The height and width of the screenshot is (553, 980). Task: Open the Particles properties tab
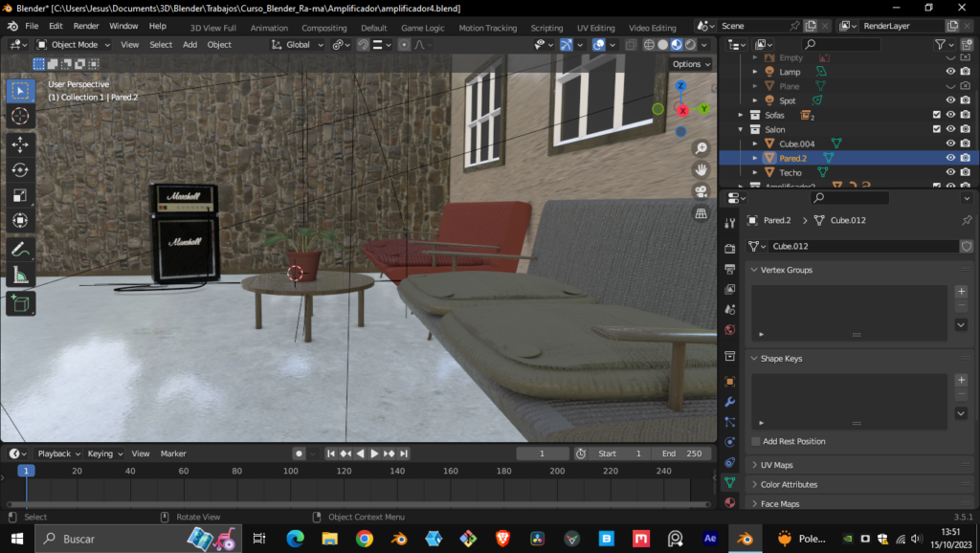(729, 422)
